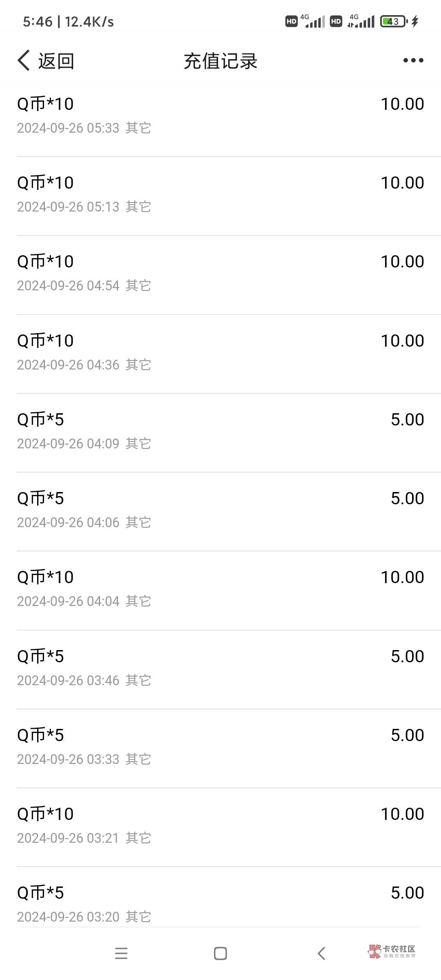Select the recharge entry dated 04:54

tap(220, 273)
